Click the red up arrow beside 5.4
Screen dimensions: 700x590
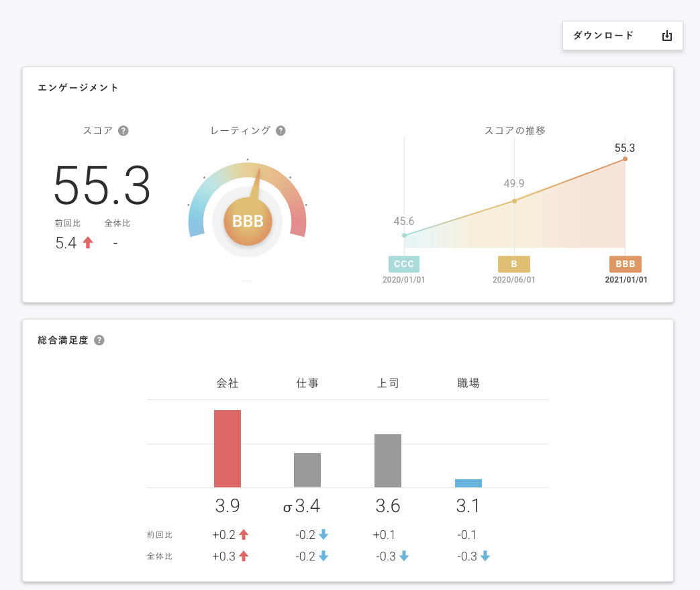click(87, 243)
